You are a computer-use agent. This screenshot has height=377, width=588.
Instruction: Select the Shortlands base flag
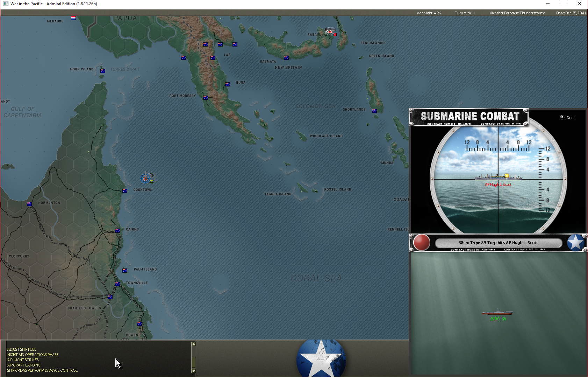374,111
